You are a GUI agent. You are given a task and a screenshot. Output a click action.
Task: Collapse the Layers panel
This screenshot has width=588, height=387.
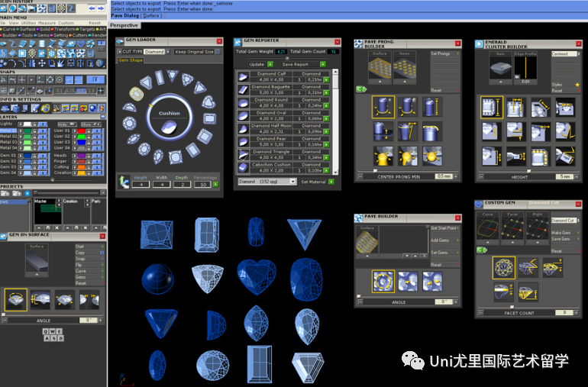click(103, 117)
